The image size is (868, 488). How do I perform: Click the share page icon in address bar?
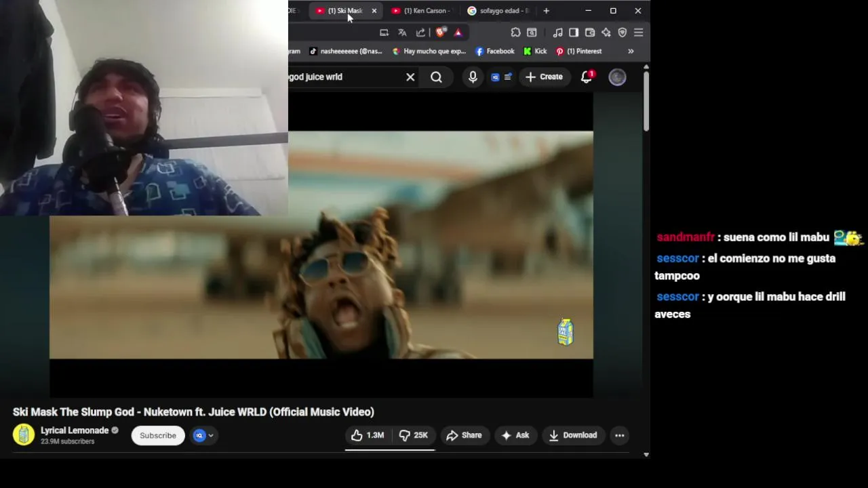420,33
